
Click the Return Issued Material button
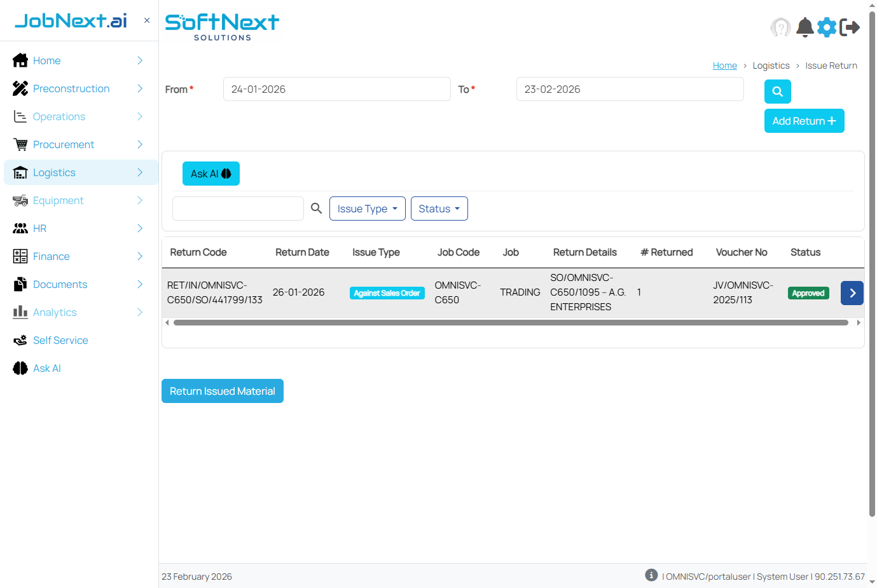[x=222, y=391]
